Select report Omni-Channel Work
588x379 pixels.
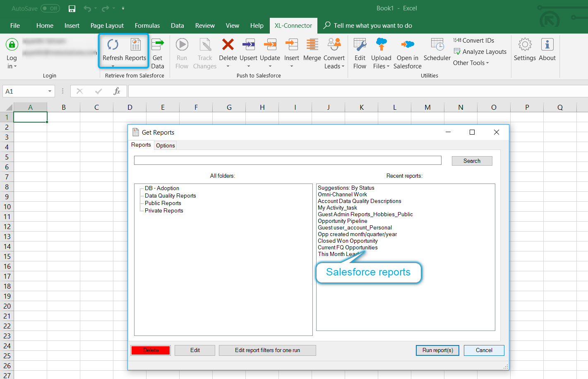coord(343,194)
